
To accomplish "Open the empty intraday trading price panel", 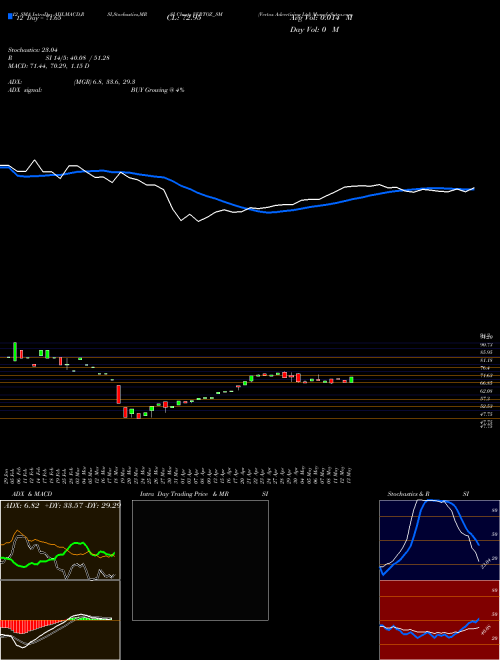I will click(x=200, y=560).
